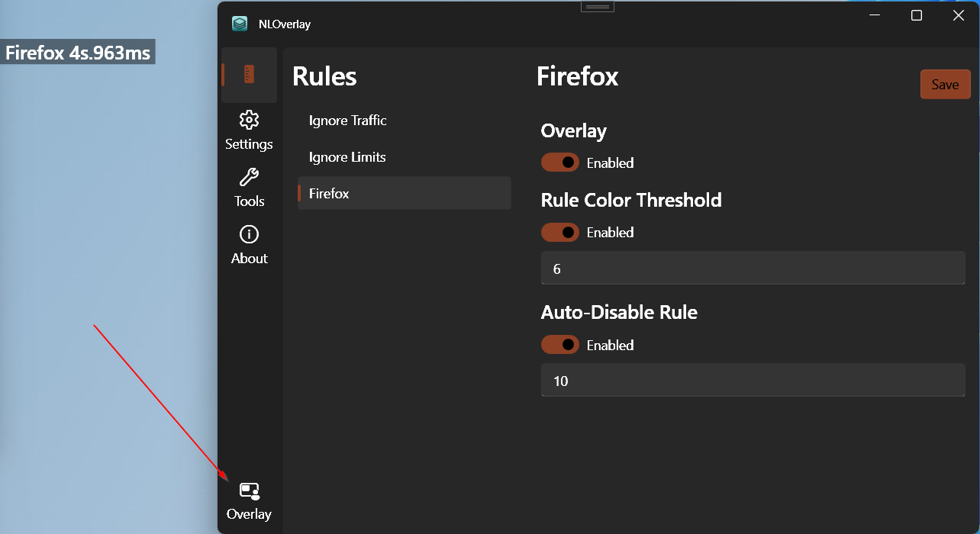Toggle the Overlay Enabled switch
The height and width of the screenshot is (534, 980).
click(x=560, y=162)
